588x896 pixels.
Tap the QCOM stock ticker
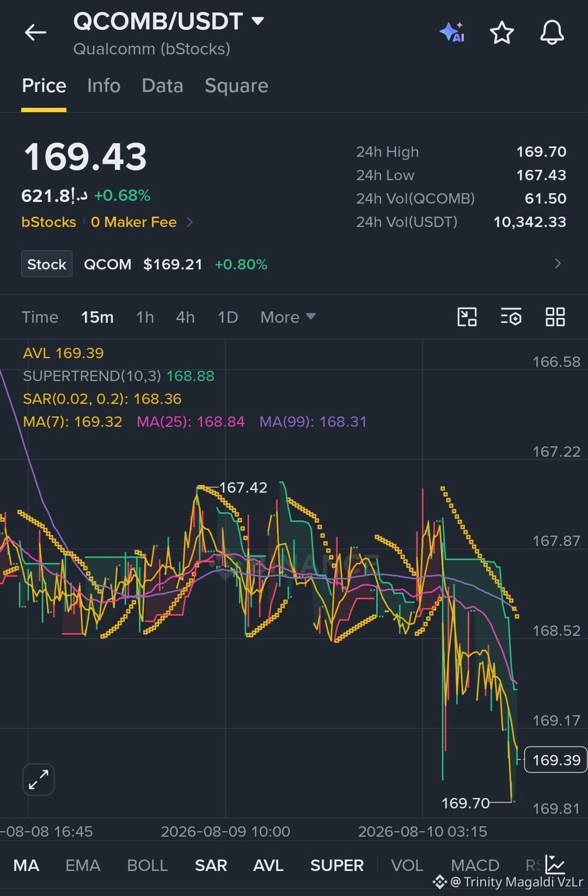pos(107,265)
